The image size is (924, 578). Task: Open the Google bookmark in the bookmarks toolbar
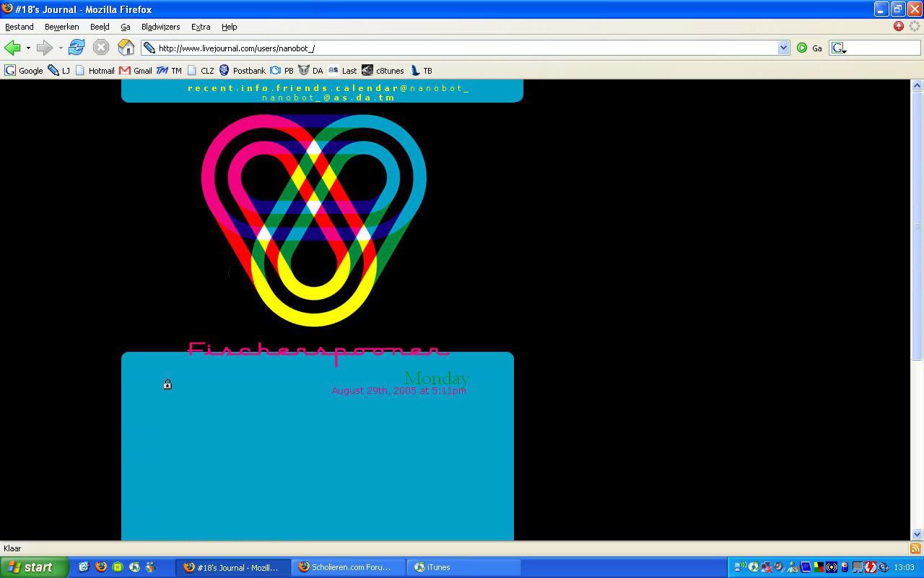(x=24, y=71)
